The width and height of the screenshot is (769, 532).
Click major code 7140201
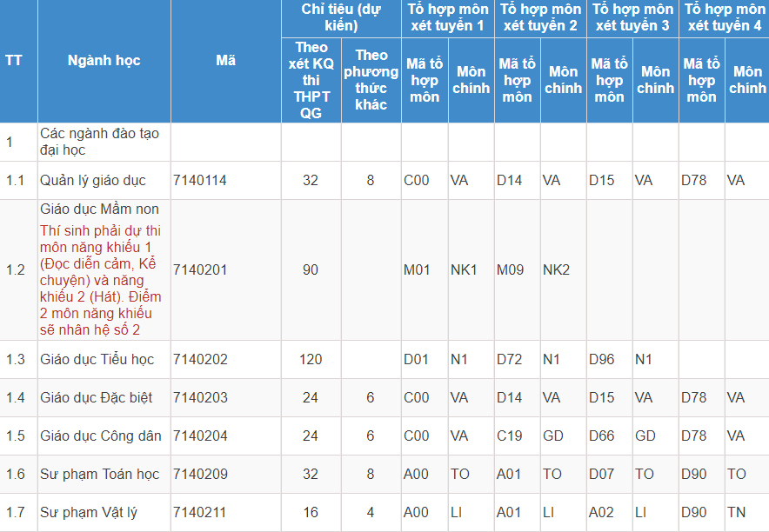200,270
